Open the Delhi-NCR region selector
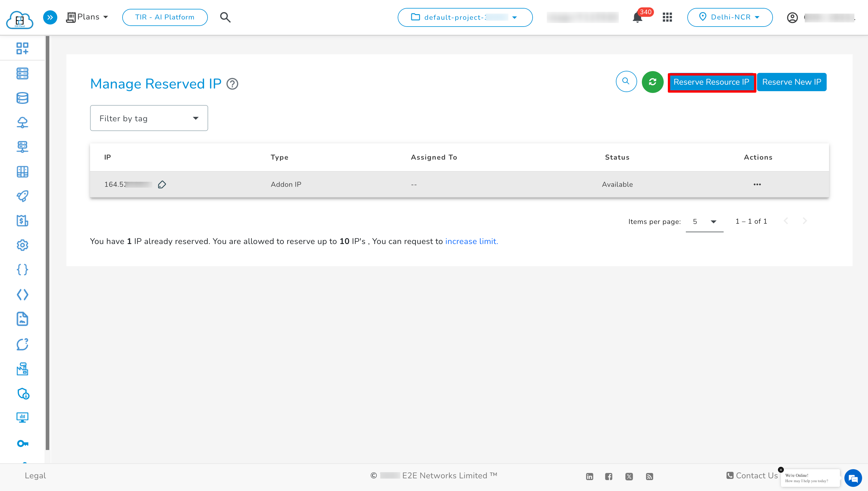Image resolution: width=868 pixels, height=491 pixels. (x=730, y=17)
